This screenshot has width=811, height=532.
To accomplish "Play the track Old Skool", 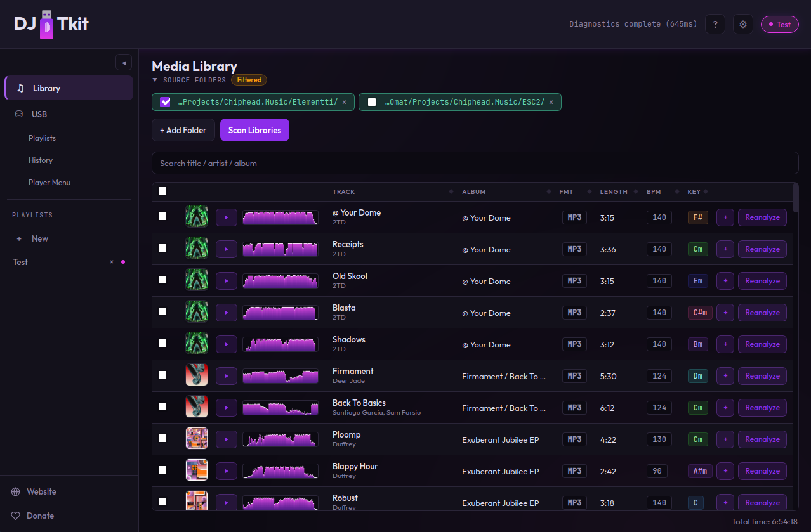I will click(227, 281).
